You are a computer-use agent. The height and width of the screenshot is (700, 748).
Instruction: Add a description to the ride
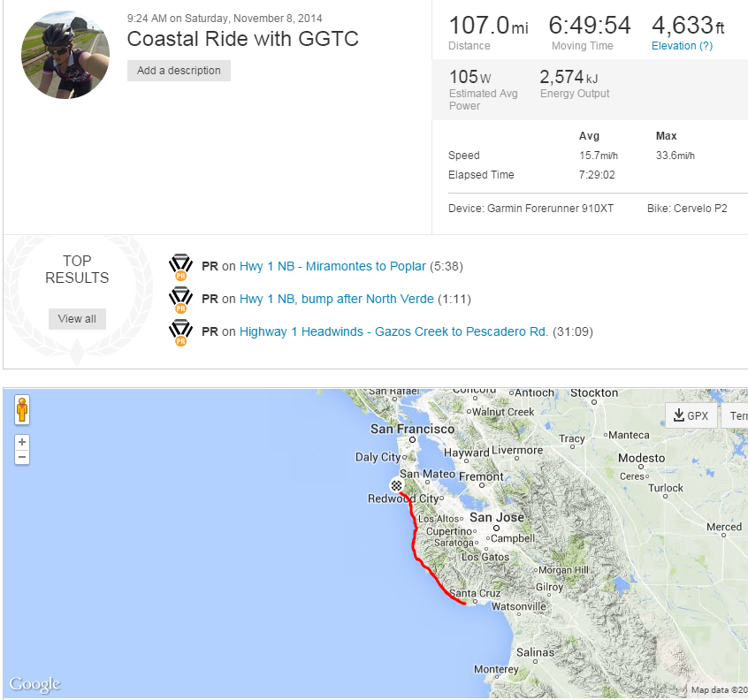(x=179, y=71)
